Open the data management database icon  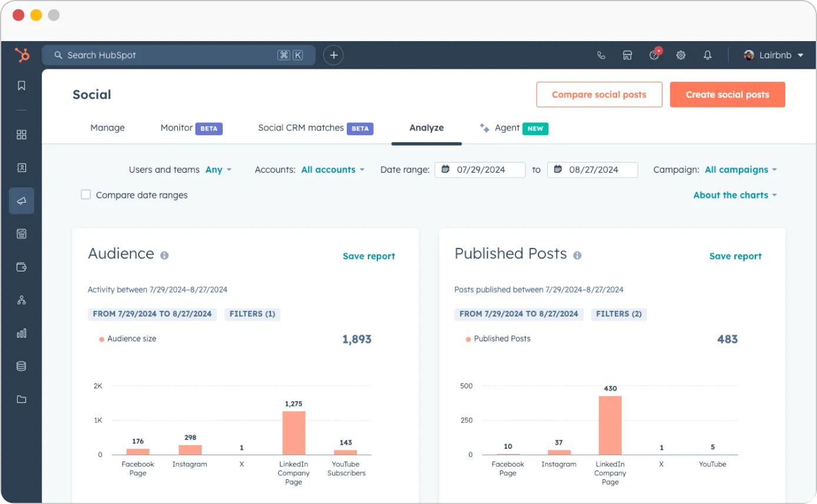point(21,365)
